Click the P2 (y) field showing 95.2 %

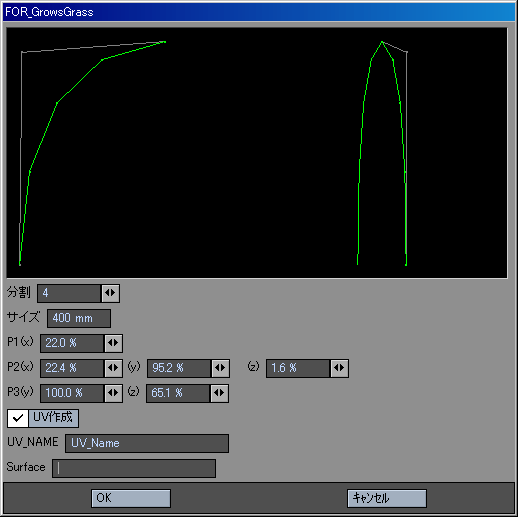coord(179,368)
